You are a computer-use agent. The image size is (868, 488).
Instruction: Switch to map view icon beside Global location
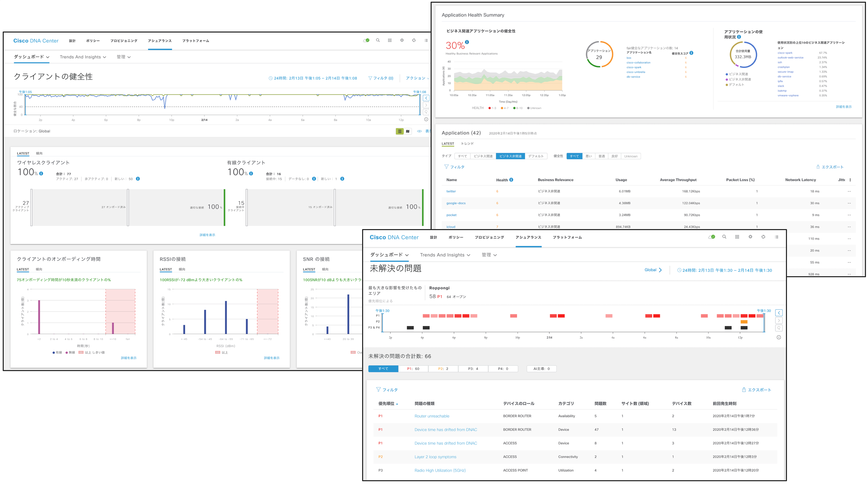[x=408, y=131]
